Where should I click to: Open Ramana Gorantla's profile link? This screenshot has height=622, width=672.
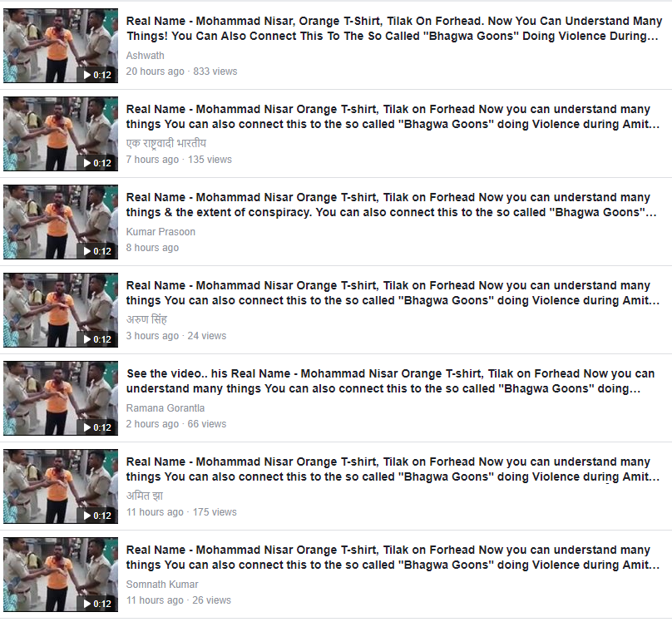tap(165, 408)
